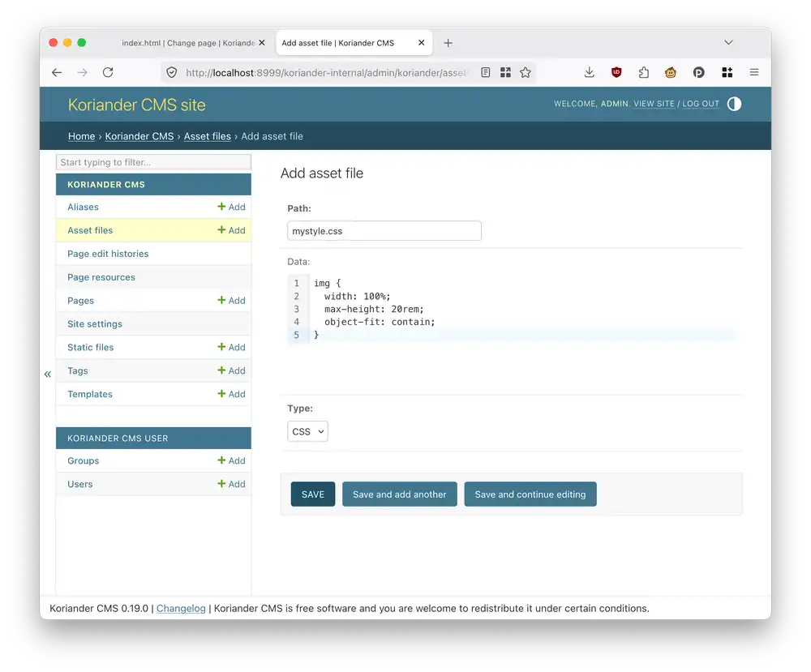Viewport: 811px width, 672px height.
Task: Click the grid-plus extension icon
Action: pyautogui.click(x=727, y=72)
